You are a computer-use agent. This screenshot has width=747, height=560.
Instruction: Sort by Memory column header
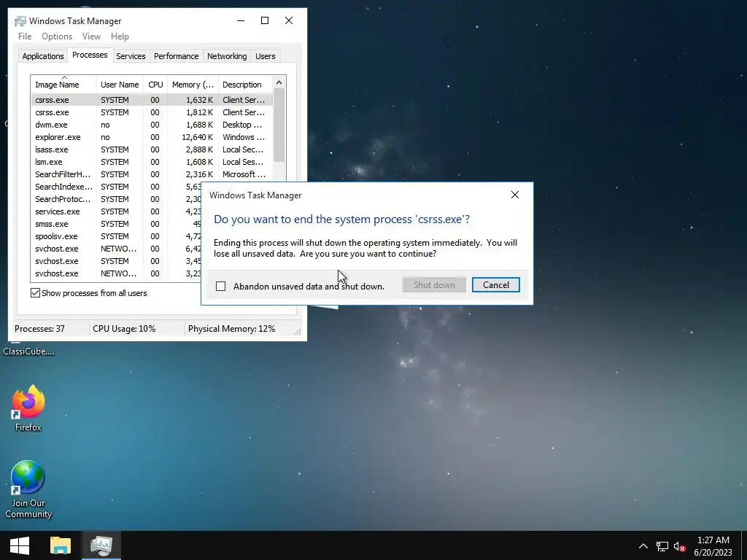[x=193, y=85]
